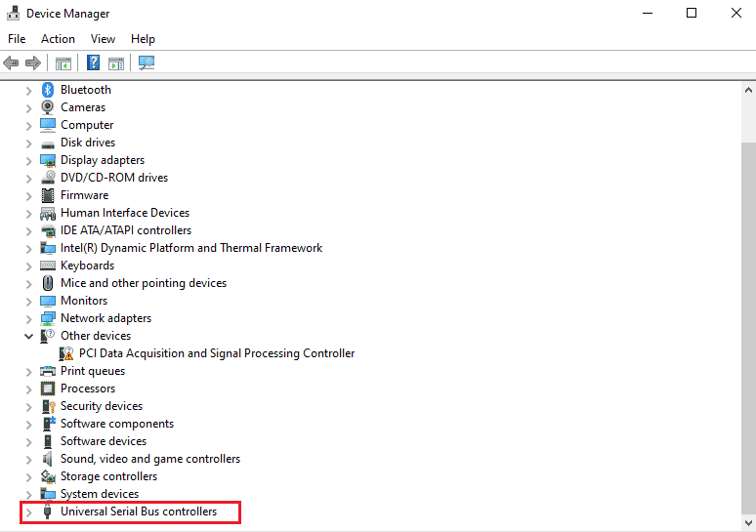Open the Action menu
The image size is (756, 532).
58,39
